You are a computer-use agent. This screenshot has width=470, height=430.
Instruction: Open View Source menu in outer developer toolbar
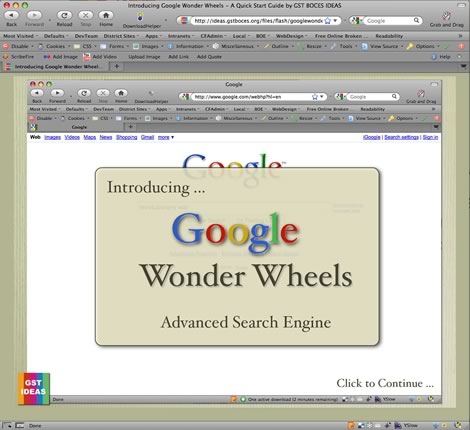point(382,46)
